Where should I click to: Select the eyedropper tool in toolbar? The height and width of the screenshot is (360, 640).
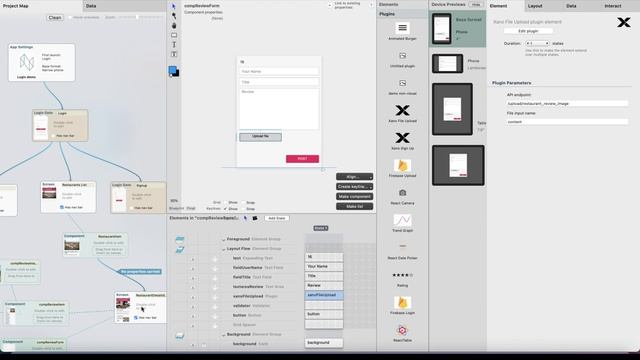(x=174, y=16)
